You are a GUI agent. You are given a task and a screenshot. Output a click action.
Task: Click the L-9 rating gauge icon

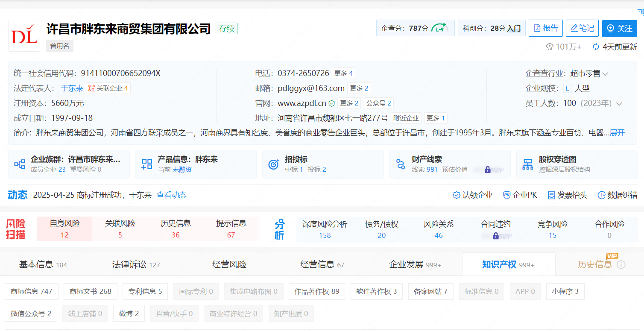click(440, 28)
